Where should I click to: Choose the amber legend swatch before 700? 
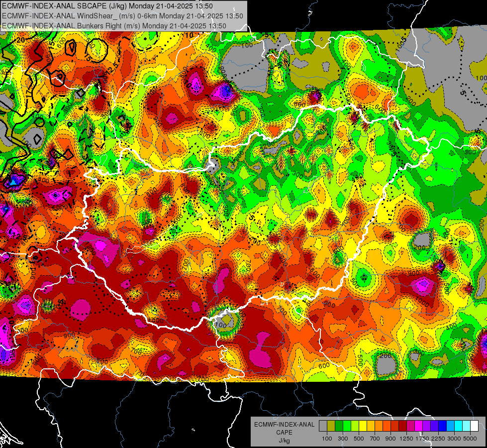tap(371, 426)
